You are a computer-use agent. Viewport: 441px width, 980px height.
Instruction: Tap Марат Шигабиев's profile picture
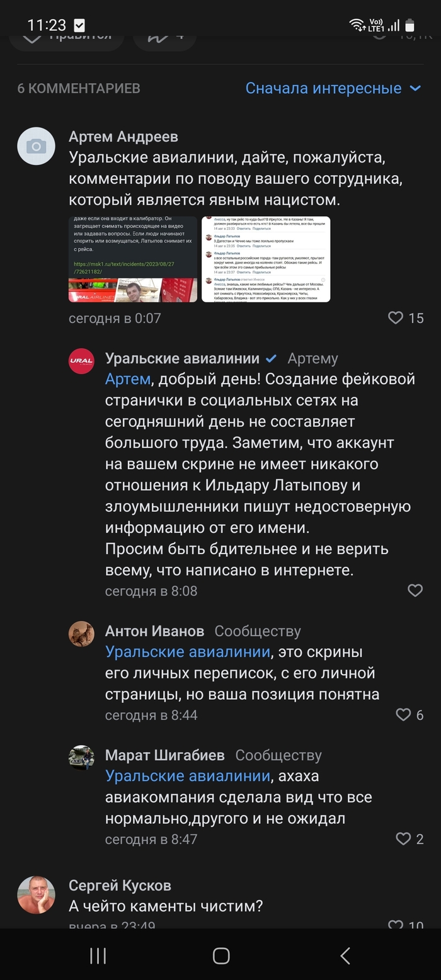pos(81,758)
